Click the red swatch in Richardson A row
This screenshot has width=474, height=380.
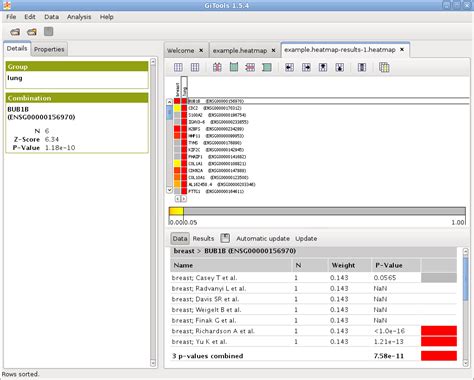tap(439, 331)
